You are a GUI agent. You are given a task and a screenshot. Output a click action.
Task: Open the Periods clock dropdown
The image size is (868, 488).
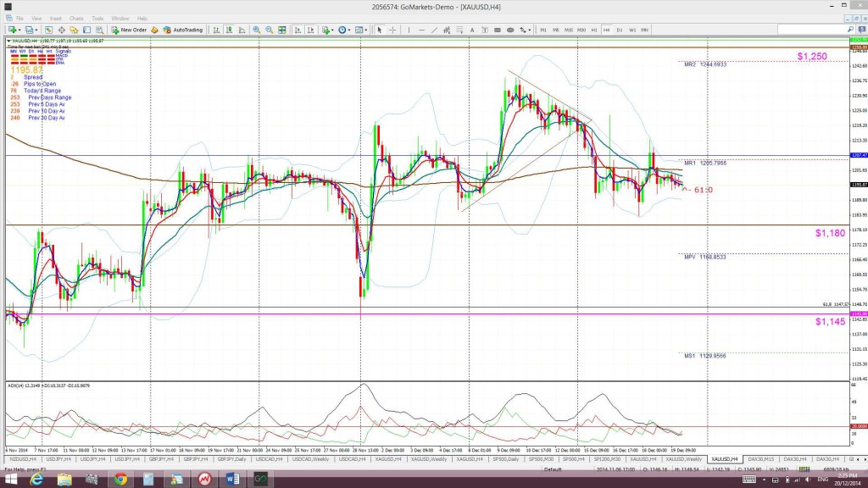pyautogui.click(x=344, y=30)
